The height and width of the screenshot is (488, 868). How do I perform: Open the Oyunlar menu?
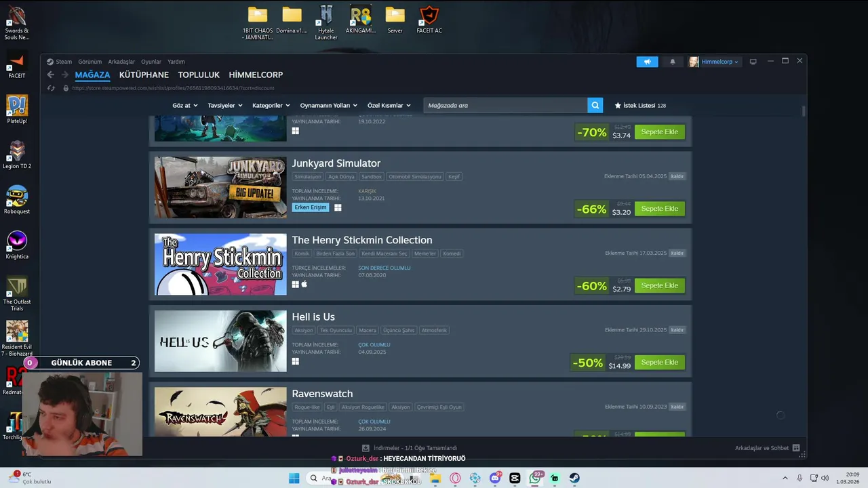(x=151, y=62)
